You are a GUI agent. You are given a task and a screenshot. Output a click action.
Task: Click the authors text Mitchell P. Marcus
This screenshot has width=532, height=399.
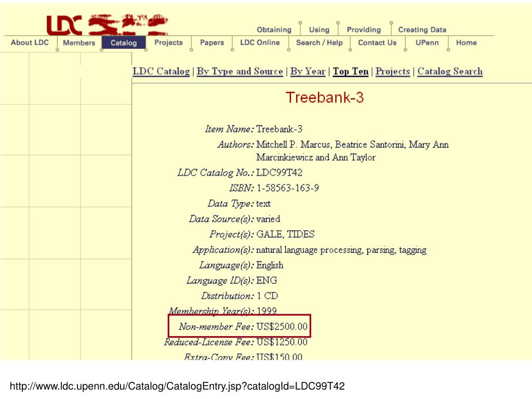293,144
